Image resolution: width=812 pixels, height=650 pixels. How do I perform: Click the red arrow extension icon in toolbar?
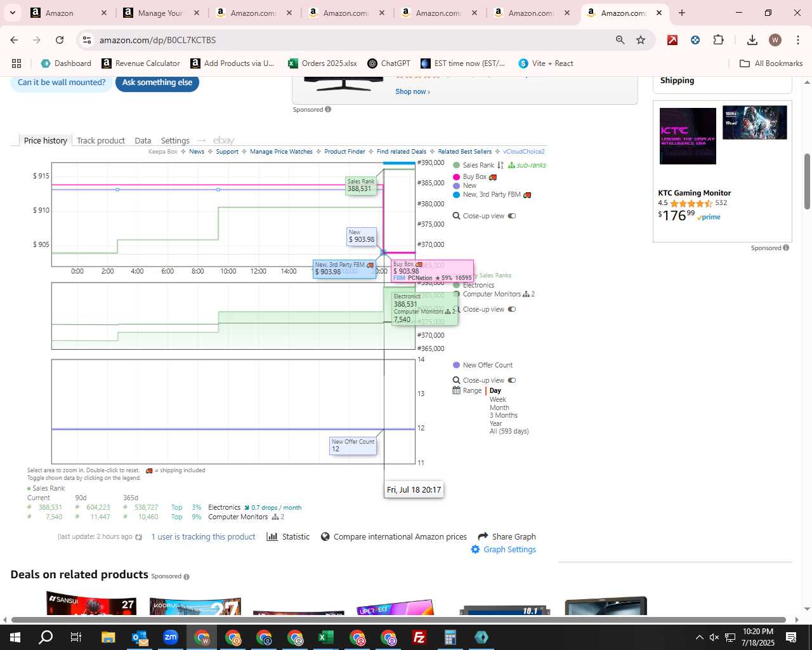click(672, 40)
